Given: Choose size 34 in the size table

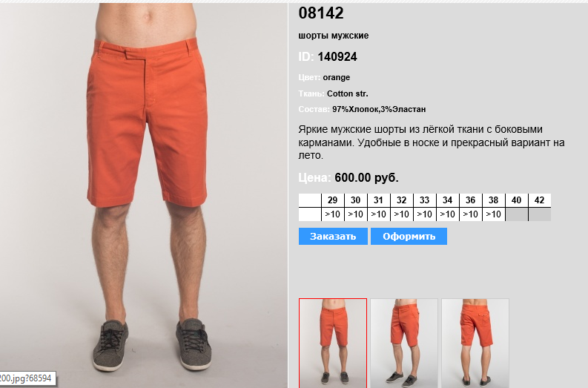Looking at the screenshot, I should 447,200.
